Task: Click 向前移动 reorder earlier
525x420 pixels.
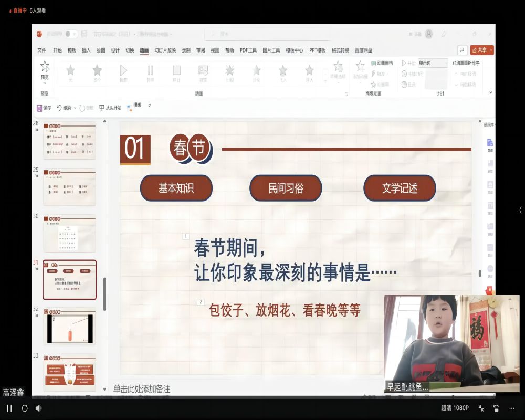Action: coord(465,73)
